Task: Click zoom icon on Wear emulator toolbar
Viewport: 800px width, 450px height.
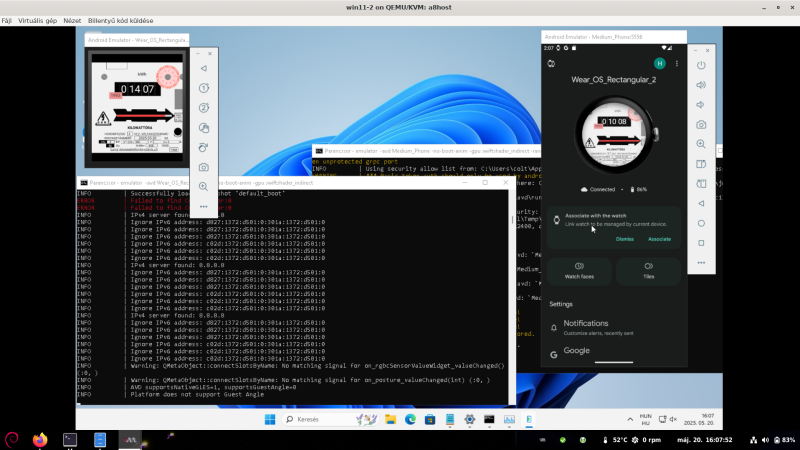Action: coord(204,187)
